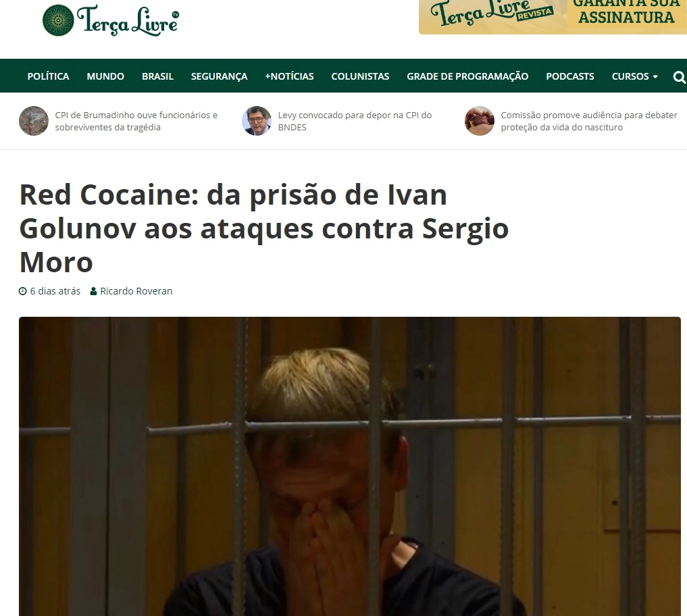View the Colunistas page

(x=360, y=76)
